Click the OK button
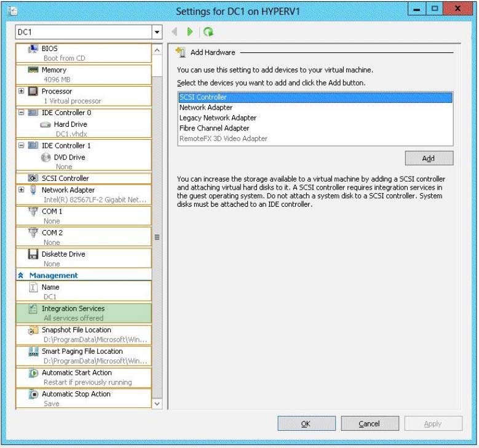Image resolution: width=479 pixels, height=448 pixels. [306, 423]
